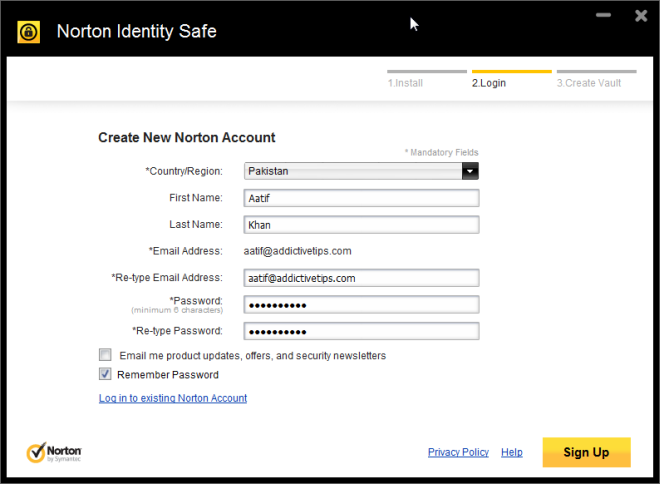Image resolution: width=660 pixels, height=484 pixels.
Task: Click the Help link
Action: pos(512,452)
